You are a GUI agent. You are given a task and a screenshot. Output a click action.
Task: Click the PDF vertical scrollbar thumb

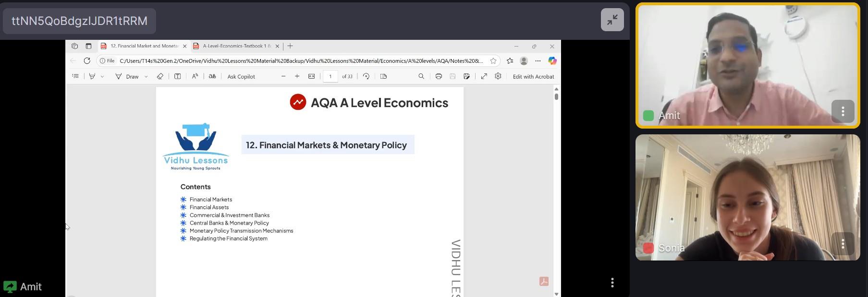[x=556, y=96]
